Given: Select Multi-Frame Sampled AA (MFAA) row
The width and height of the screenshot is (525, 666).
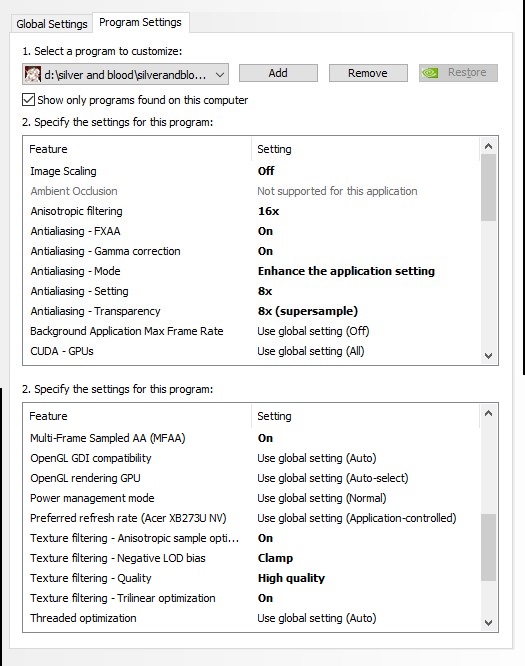Looking at the screenshot, I should coord(252,438).
